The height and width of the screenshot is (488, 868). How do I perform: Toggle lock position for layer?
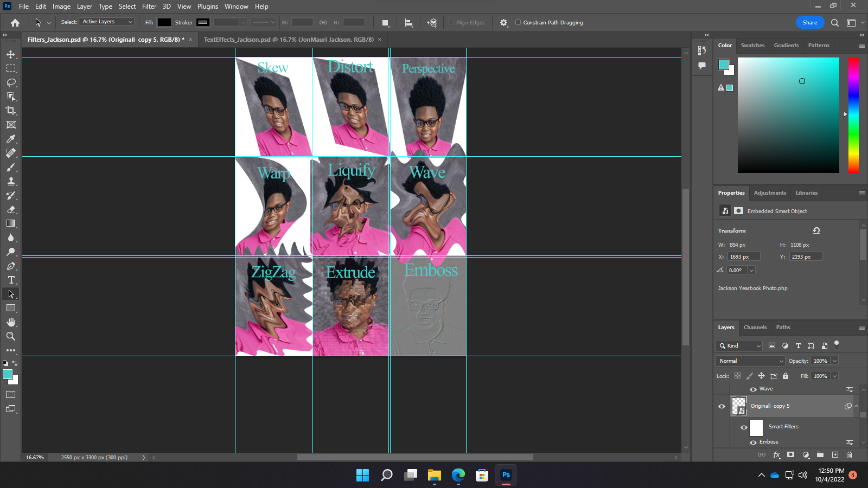click(x=761, y=376)
